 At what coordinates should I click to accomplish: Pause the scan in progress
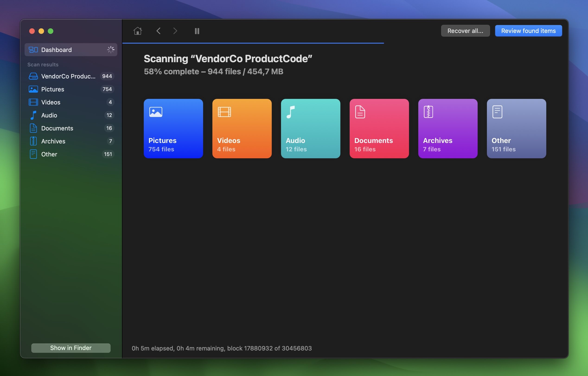[x=197, y=31]
